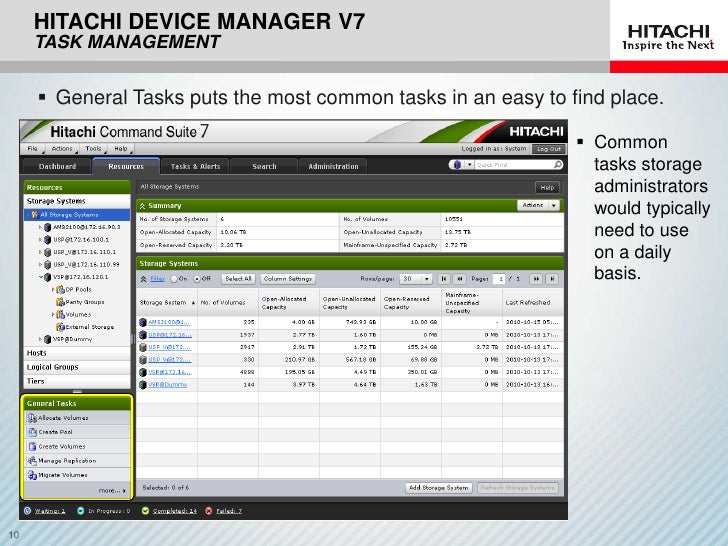This screenshot has height=546, width=728.
Task: Open the Rows/page dropdown
Action: (416, 279)
